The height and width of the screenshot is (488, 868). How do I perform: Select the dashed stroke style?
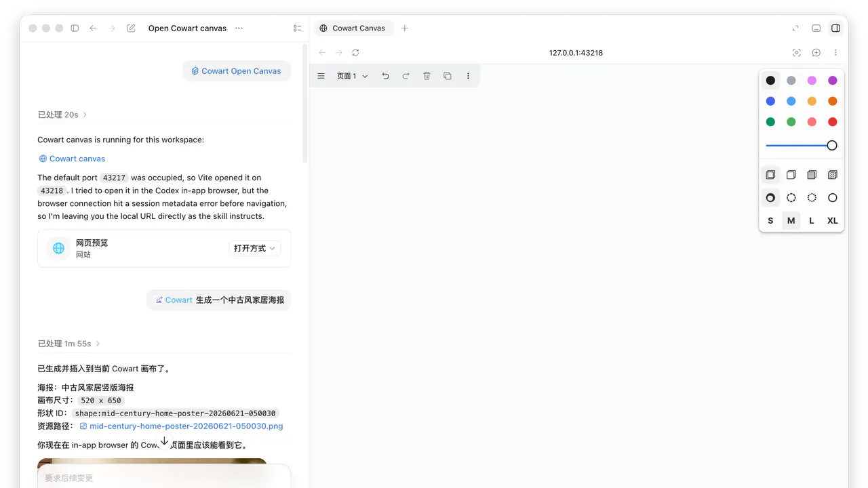click(x=791, y=198)
